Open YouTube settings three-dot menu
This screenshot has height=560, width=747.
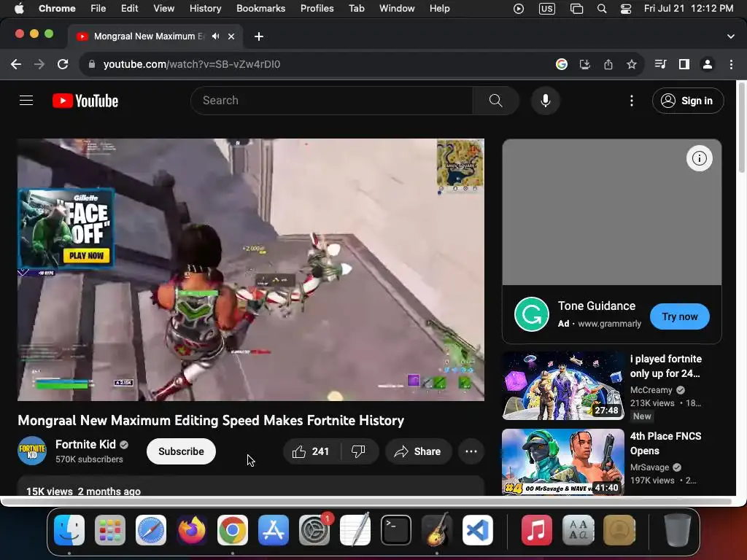click(632, 101)
